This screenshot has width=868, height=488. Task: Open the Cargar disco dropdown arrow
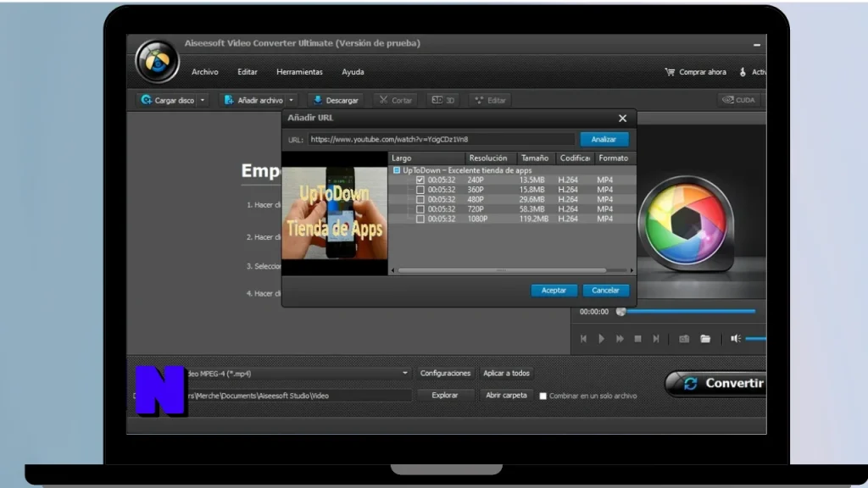(203, 100)
